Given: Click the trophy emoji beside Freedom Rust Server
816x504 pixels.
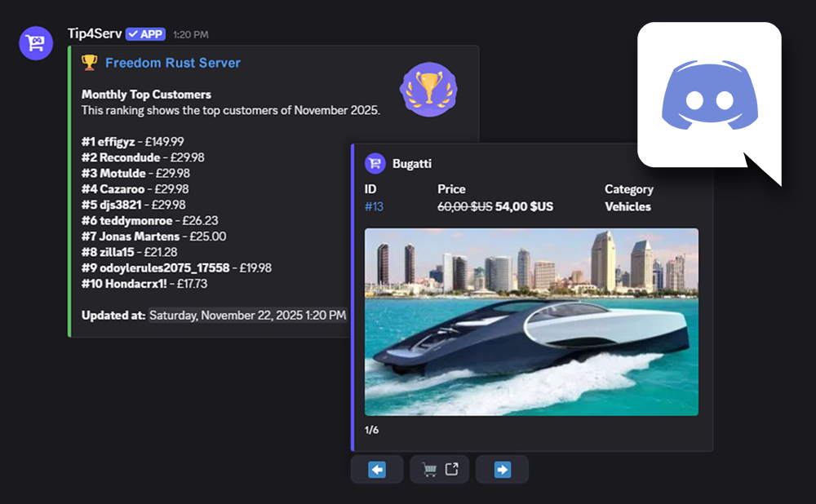Looking at the screenshot, I should tap(89, 63).
